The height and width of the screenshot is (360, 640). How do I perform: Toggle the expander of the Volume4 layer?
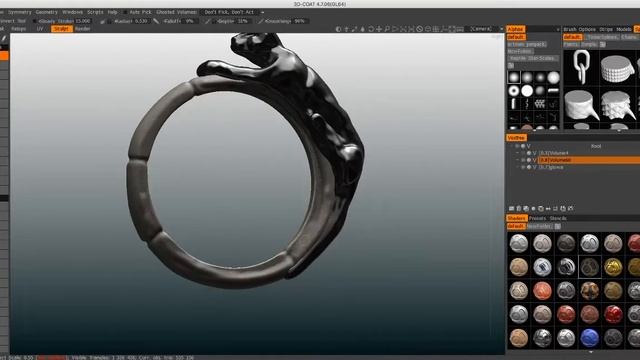[x=518, y=153]
